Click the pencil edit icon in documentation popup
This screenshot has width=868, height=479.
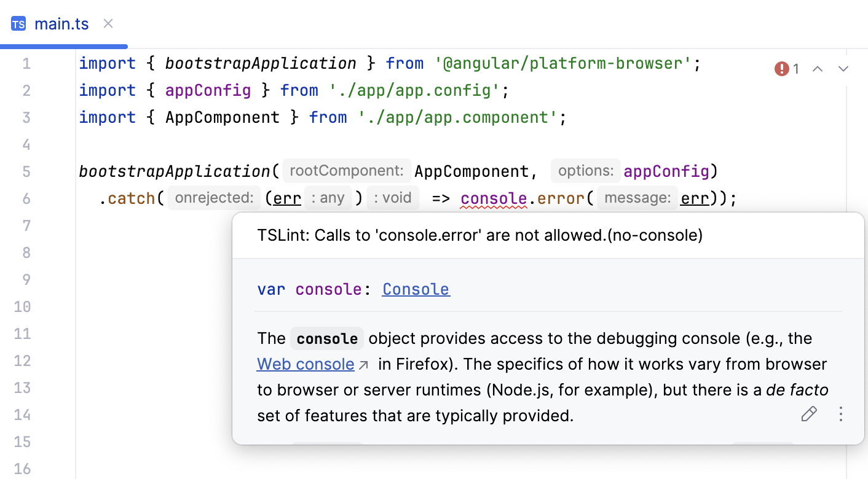(x=809, y=414)
